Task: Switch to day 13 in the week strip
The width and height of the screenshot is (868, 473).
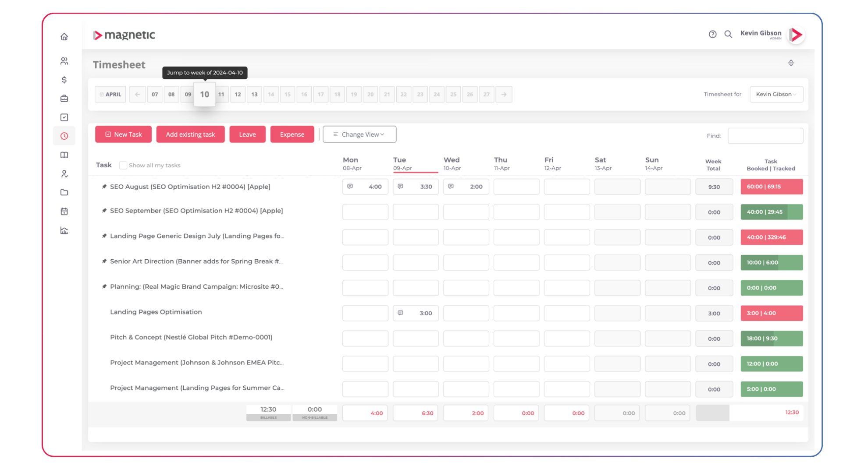Action: [254, 94]
